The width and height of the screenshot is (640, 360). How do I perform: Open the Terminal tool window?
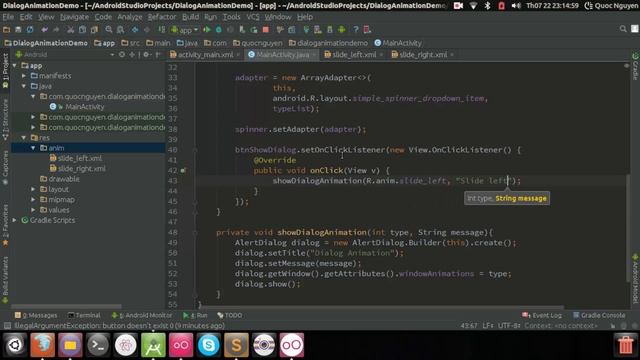click(x=84, y=315)
